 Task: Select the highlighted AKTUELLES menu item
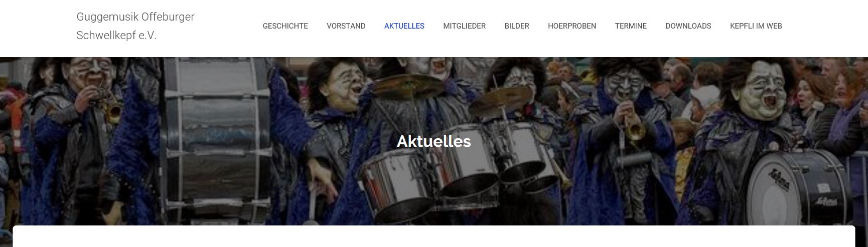coord(404,26)
